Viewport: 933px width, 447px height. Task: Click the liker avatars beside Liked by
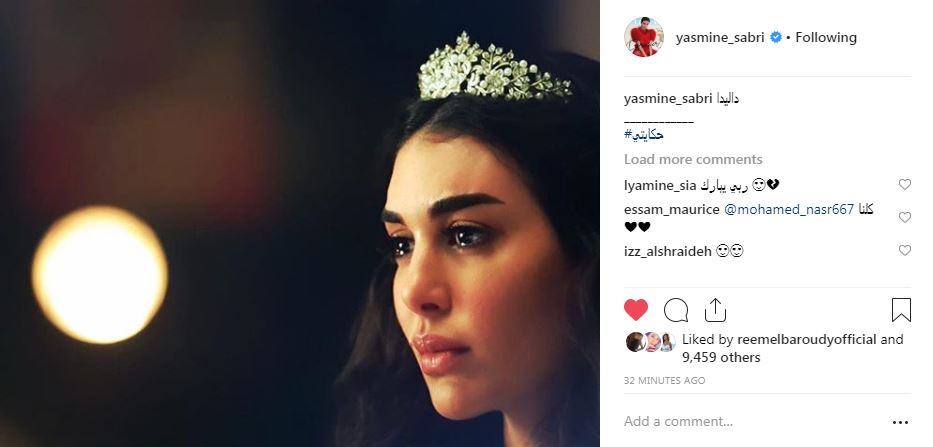(650, 342)
